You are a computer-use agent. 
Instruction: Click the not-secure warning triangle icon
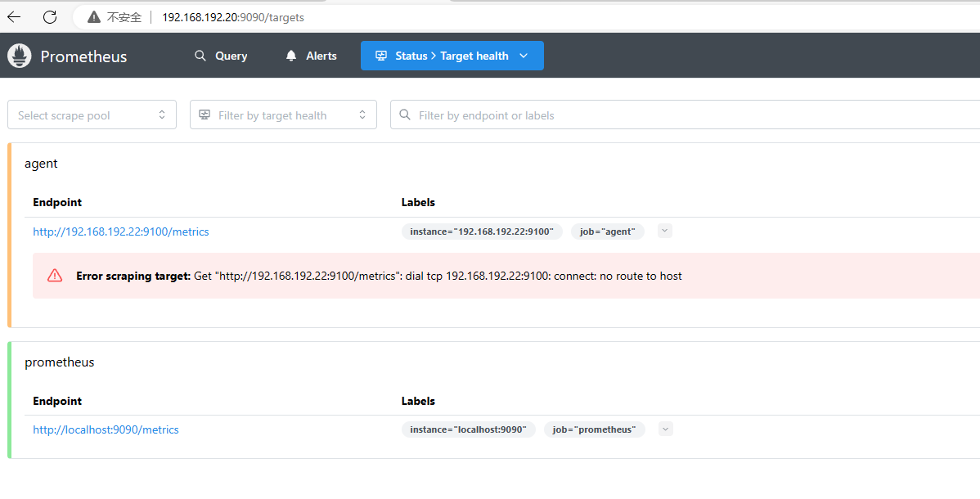(x=94, y=17)
